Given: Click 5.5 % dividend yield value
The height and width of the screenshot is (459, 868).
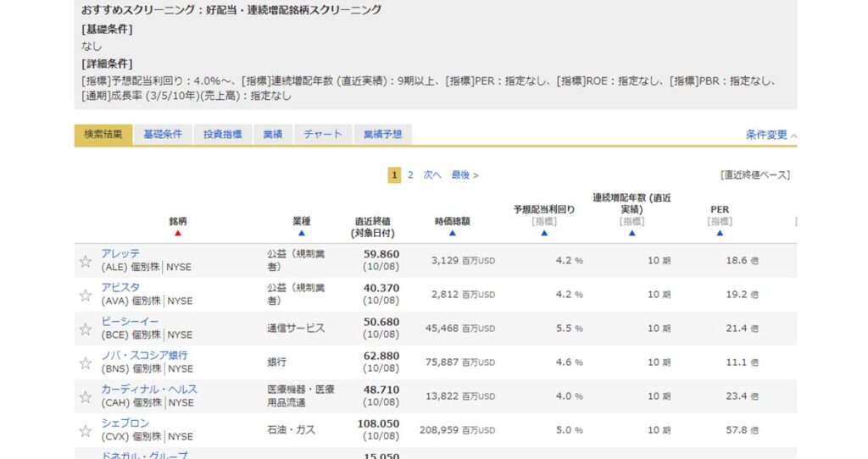Looking at the screenshot, I should tap(569, 329).
